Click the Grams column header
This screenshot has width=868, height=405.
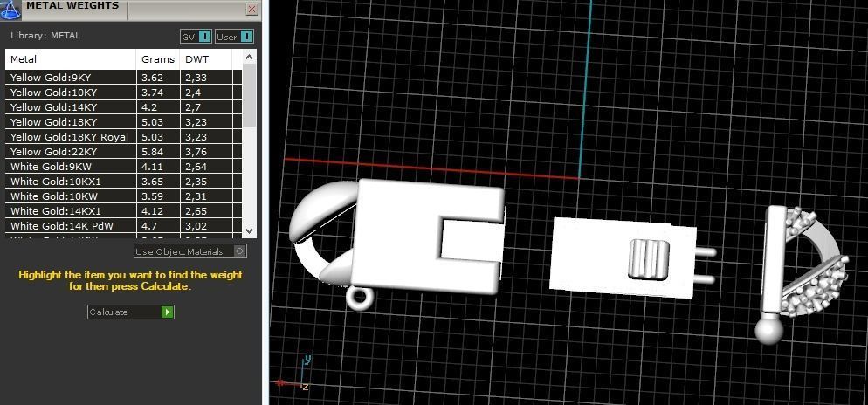point(158,59)
